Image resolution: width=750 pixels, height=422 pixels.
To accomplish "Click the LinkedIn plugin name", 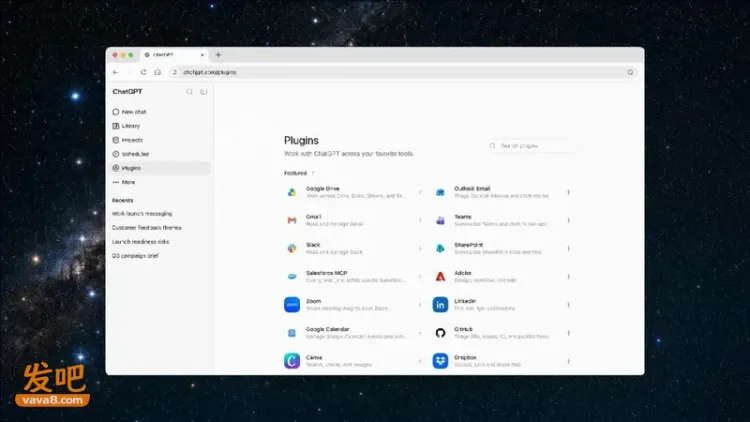I will 465,301.
